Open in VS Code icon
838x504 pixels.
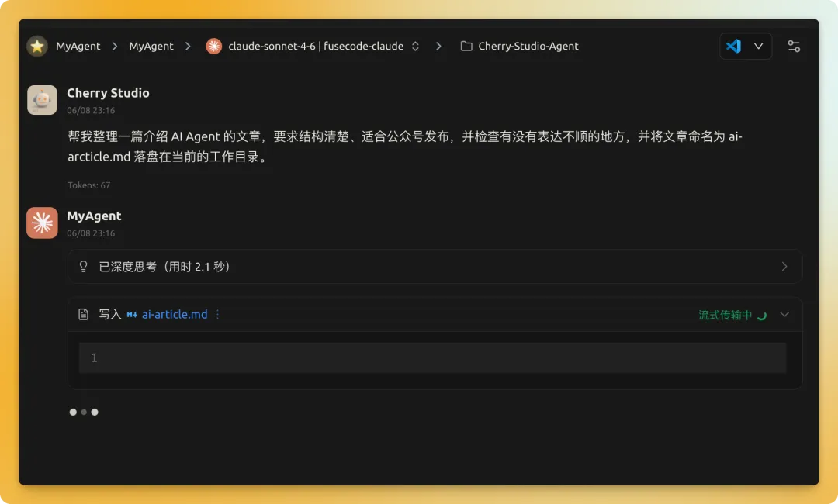coord(733,47)
